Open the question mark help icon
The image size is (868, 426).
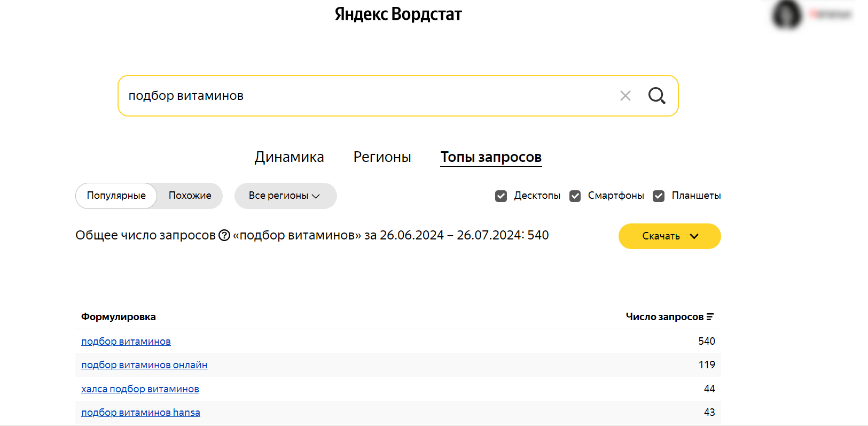pyautogui.click(x=224, y=235)
